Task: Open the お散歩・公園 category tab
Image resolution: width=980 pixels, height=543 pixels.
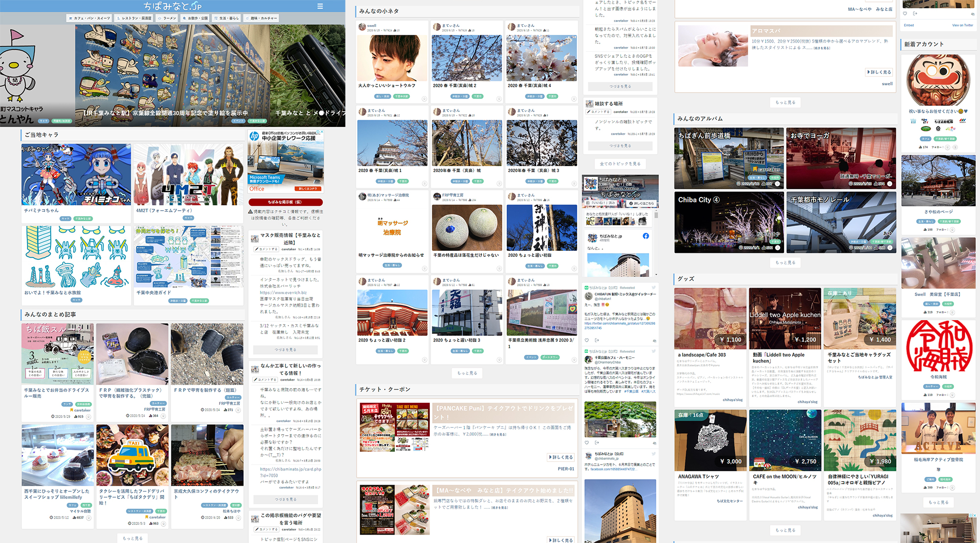Action: pos(195,18)
